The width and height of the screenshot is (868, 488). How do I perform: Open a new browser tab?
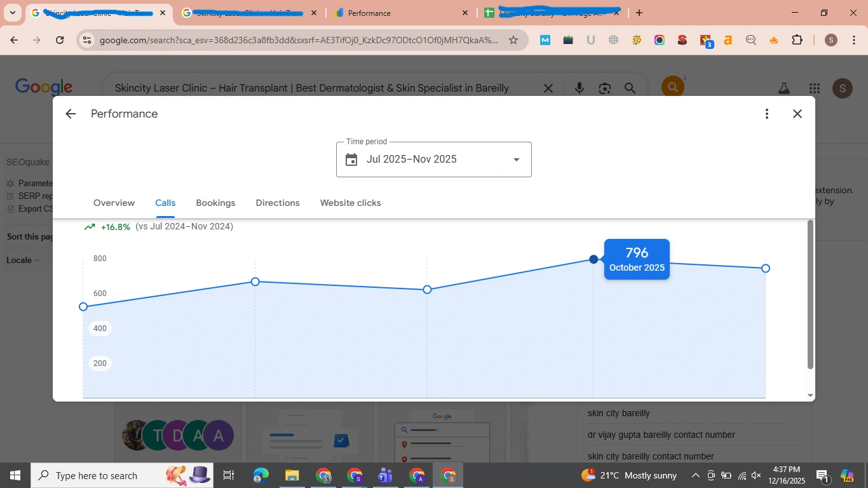639,13
